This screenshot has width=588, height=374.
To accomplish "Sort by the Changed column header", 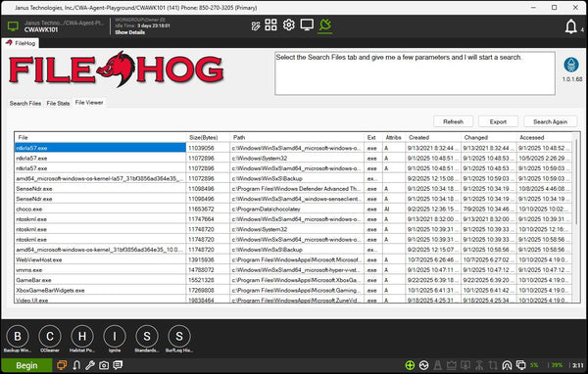I will pos(488,137).
